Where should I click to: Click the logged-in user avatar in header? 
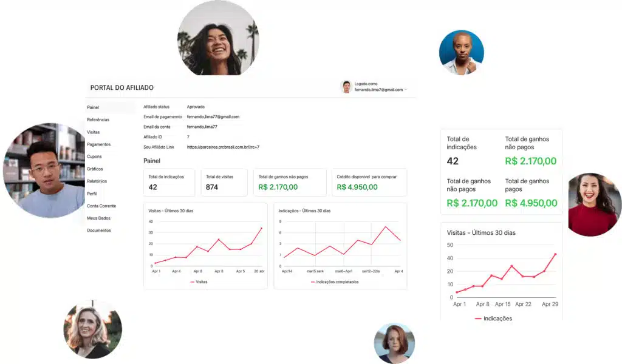[346, 87]
